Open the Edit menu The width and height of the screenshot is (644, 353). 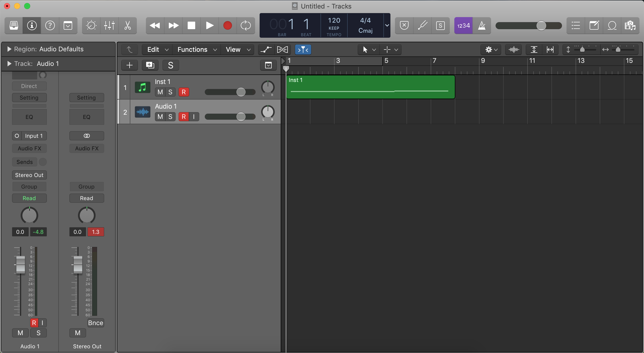(x=157, y=50)
